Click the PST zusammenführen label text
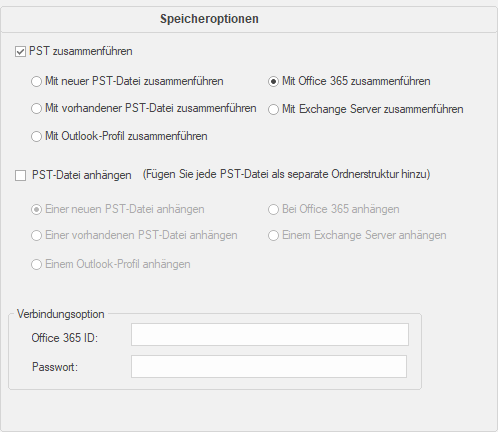Viewport: 498px width, 432px height. [81, 51]
